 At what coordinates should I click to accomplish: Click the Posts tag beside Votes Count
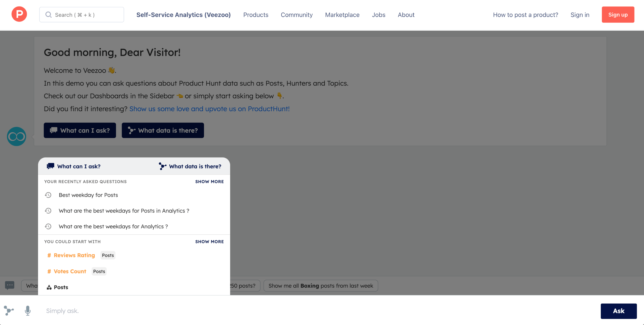(99, 271)
